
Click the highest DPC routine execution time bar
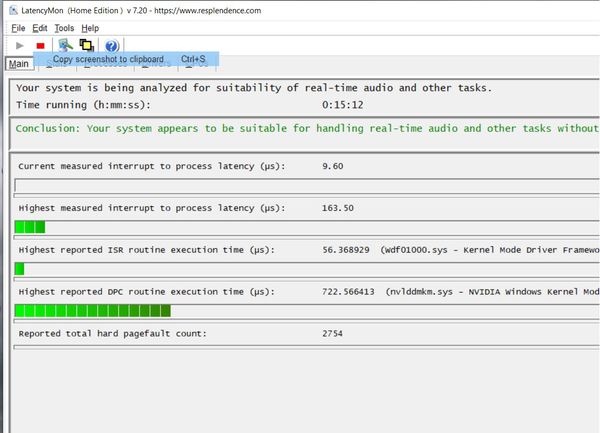pos(307,311)
